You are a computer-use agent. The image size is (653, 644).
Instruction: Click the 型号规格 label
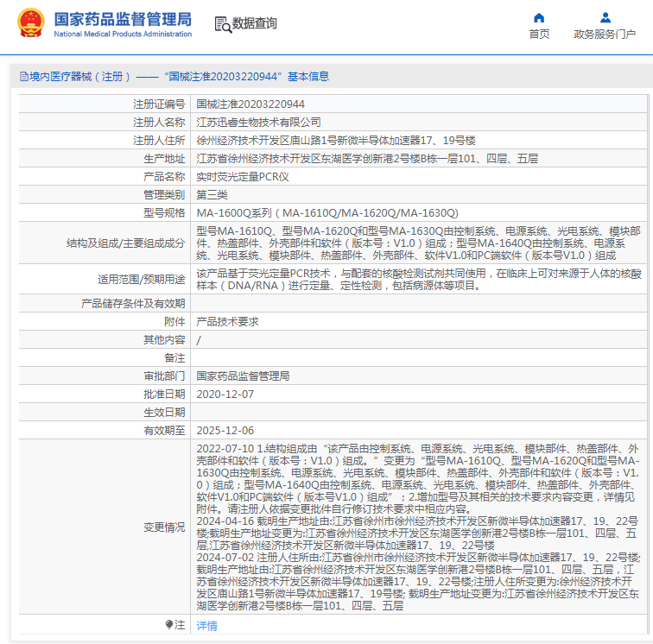click(164, 213)
